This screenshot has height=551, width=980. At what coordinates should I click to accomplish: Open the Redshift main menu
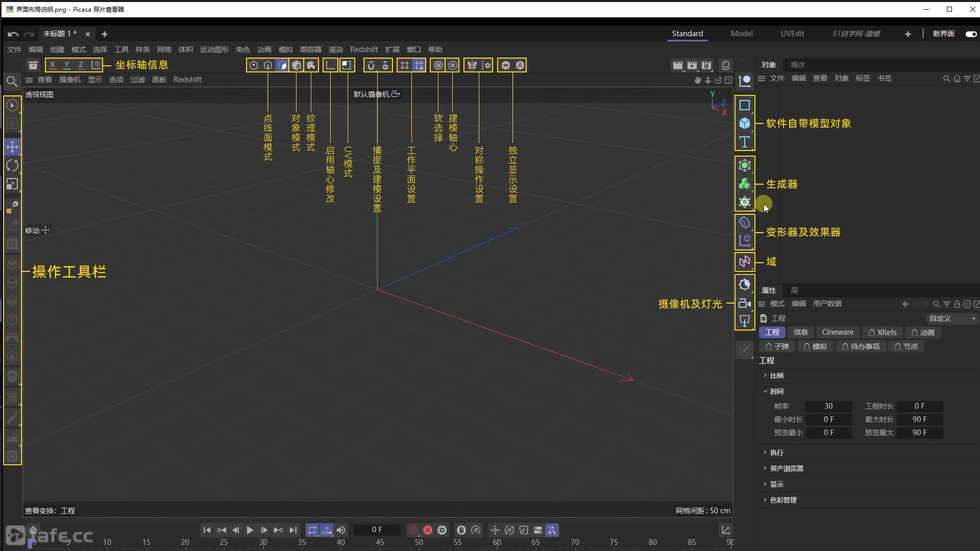click(x=364, y=49)
